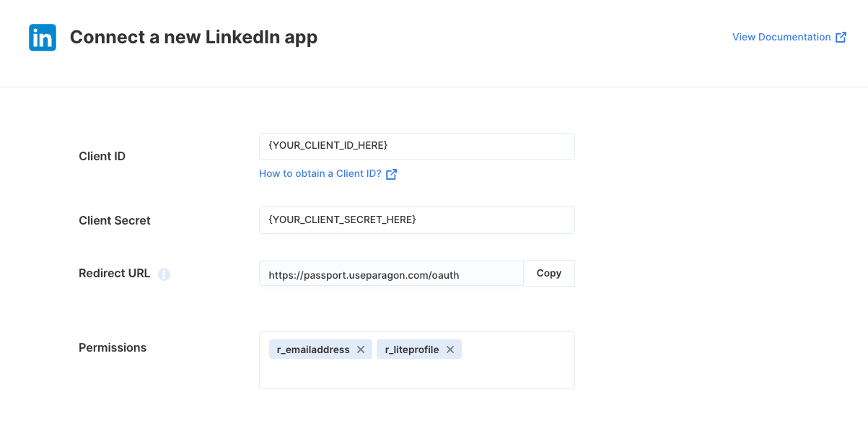Click the r_emailaddress permission chip label
This screenshot has width=868, height=426.
[x=313, y=349]
